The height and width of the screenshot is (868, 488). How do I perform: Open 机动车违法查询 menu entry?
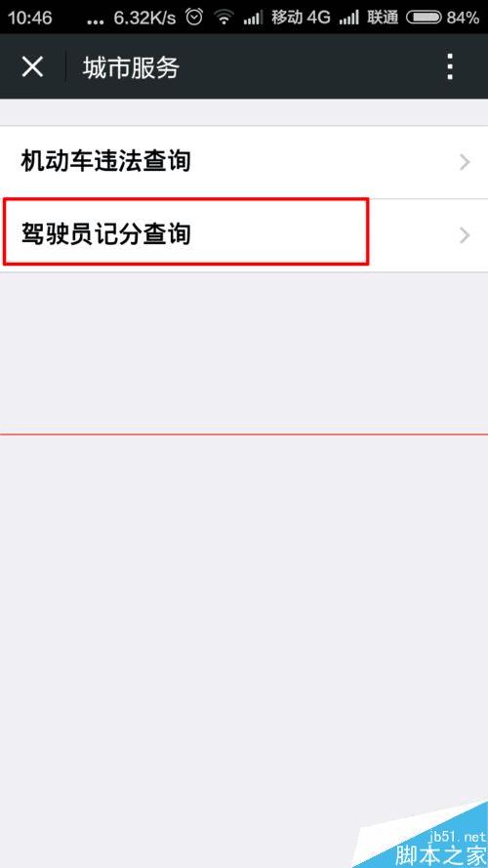[x=244, y=163]
